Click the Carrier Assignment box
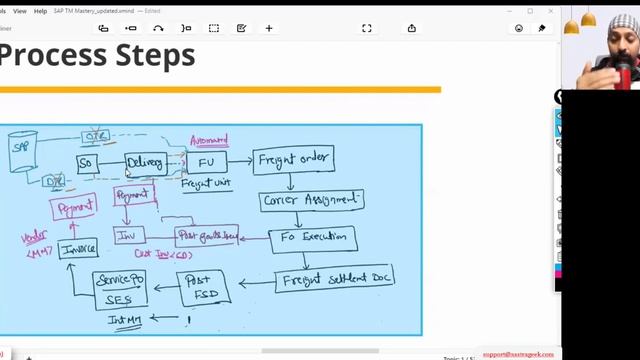Screen dimensions: 640x360 (x=311, y=200)
